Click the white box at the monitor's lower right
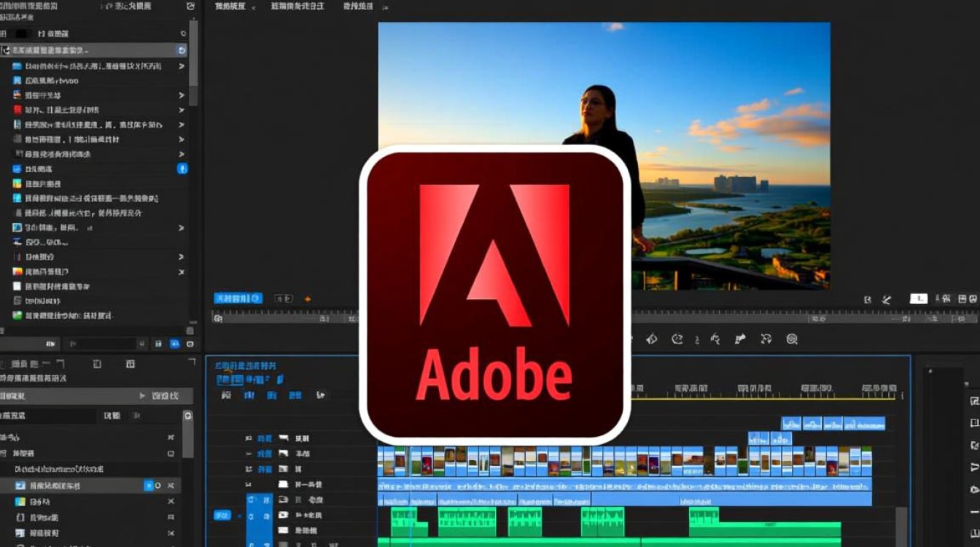Viewport: 980px width, 547px height. tap(919, 298)
